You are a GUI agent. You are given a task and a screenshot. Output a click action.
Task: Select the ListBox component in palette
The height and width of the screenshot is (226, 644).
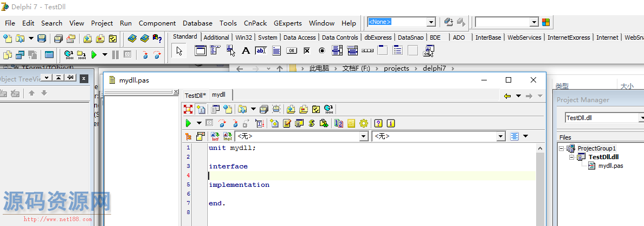pyautogui.click(x=337, y=51)
